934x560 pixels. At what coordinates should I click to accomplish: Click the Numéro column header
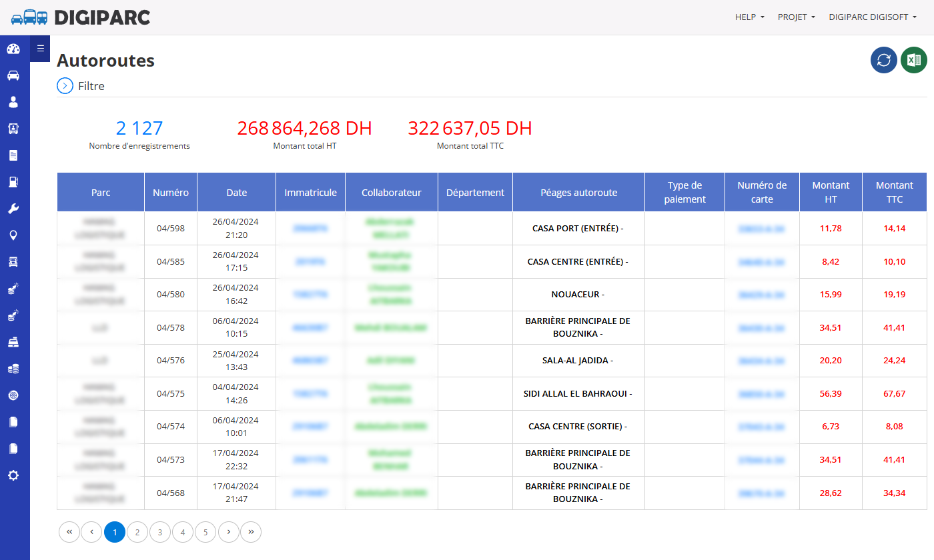point(171,193)
